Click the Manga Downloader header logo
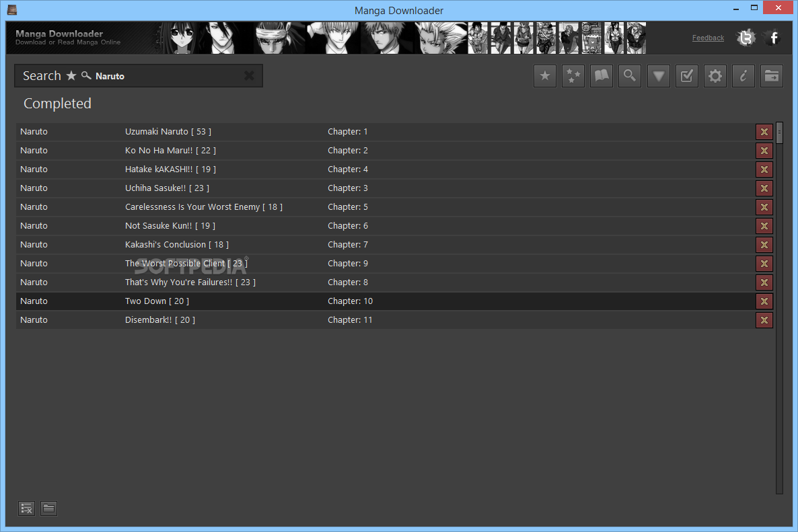 68,37
